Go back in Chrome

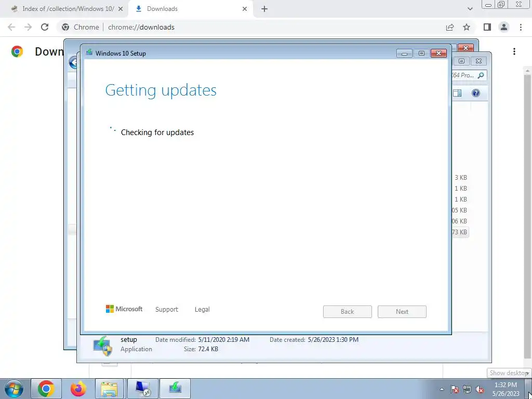coord(11,27)
